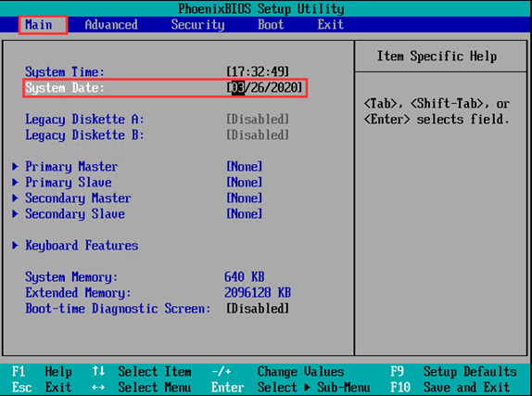Click the Item Specific Help heading
532x396 pixels.
[437, 56]
